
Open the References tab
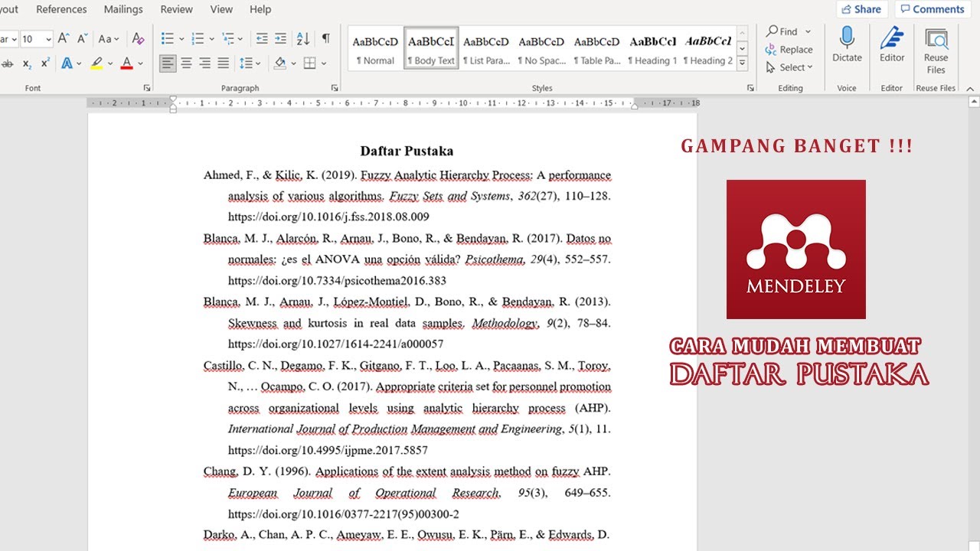click(x=61, y=9)
